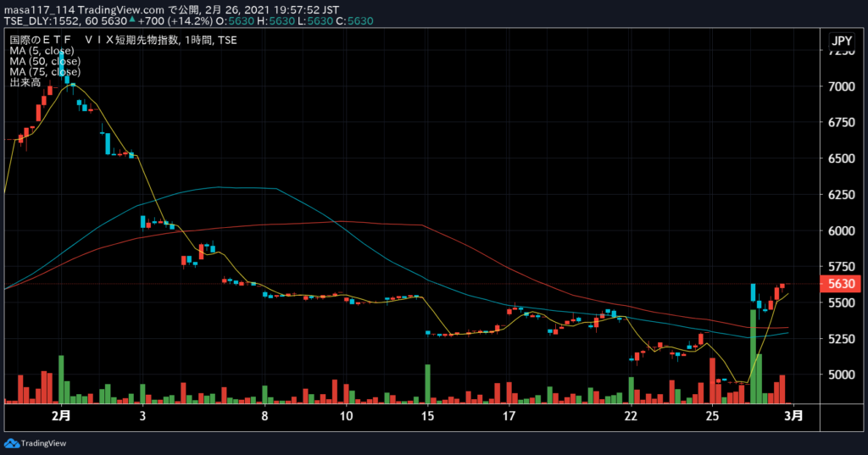The image size is (868, 455).
Task: Click the MA (50, close) indicator label
Action: click(x=45, y=61)
